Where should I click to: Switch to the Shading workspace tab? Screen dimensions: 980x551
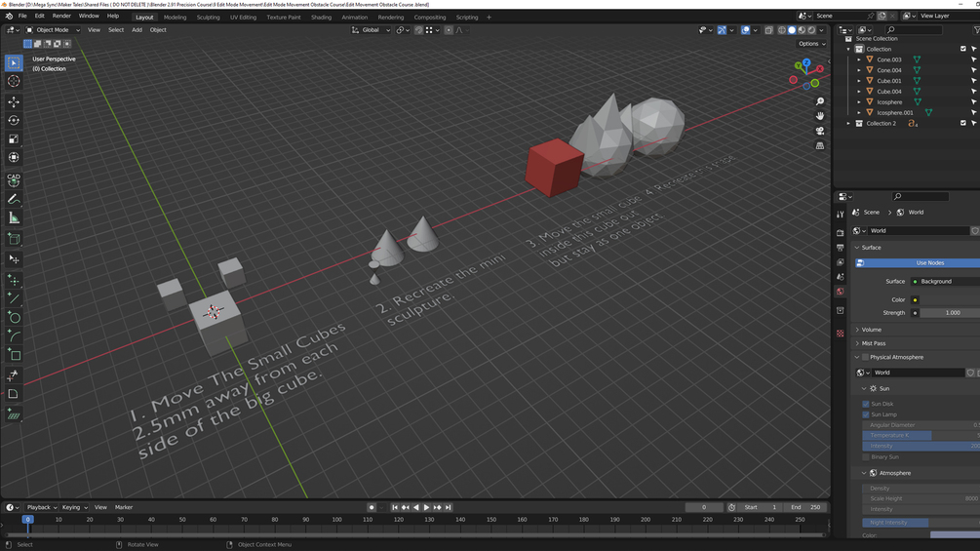[x=321, y=18]
